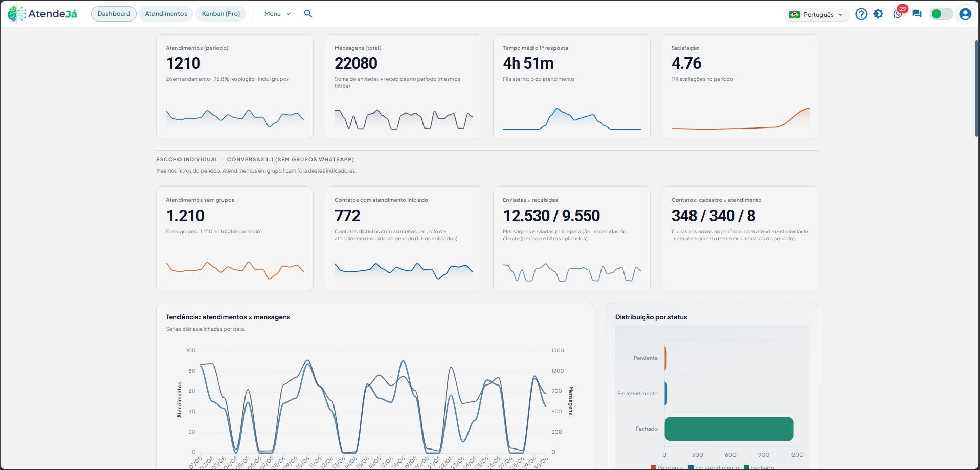Click the AtendeJá logo

(42, 14)
